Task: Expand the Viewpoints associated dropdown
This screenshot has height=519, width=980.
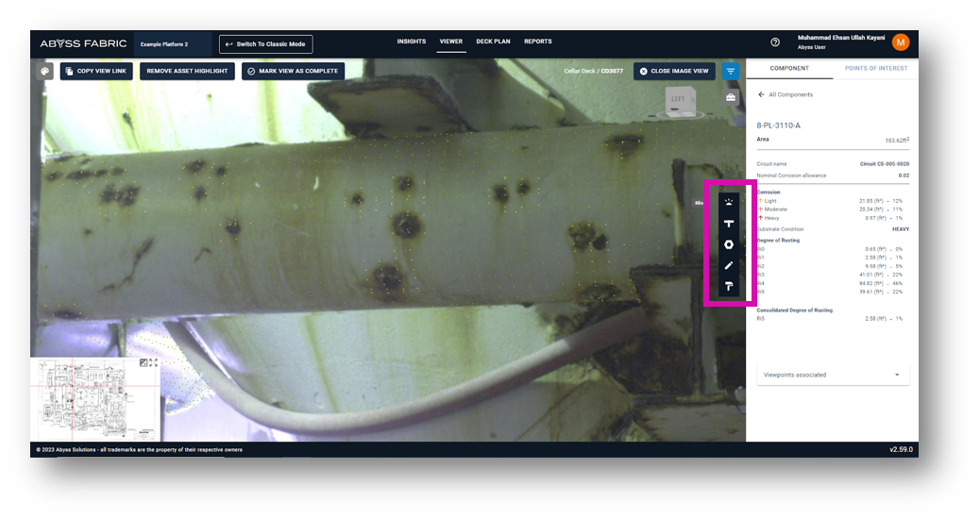Action: [833, 375]
